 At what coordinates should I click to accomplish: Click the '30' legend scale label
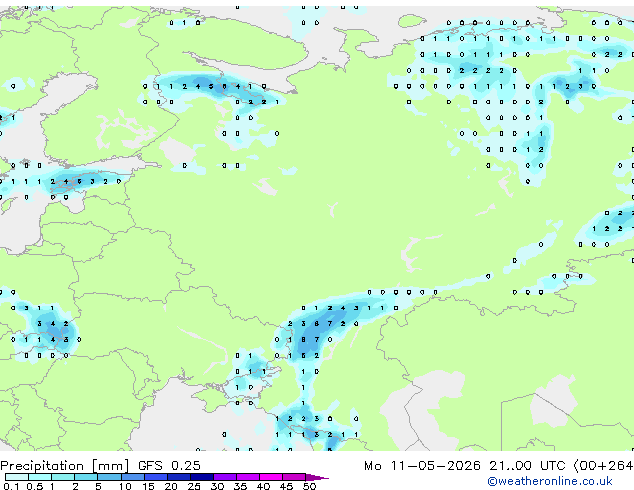click(217, 486)
